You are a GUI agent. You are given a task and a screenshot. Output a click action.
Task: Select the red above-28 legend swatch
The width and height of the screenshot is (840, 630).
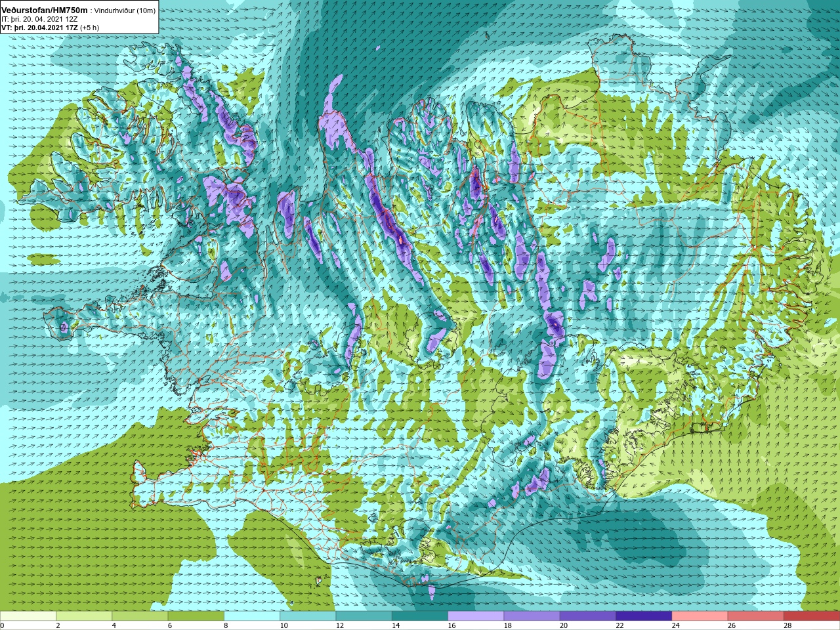tap(812, 616)
